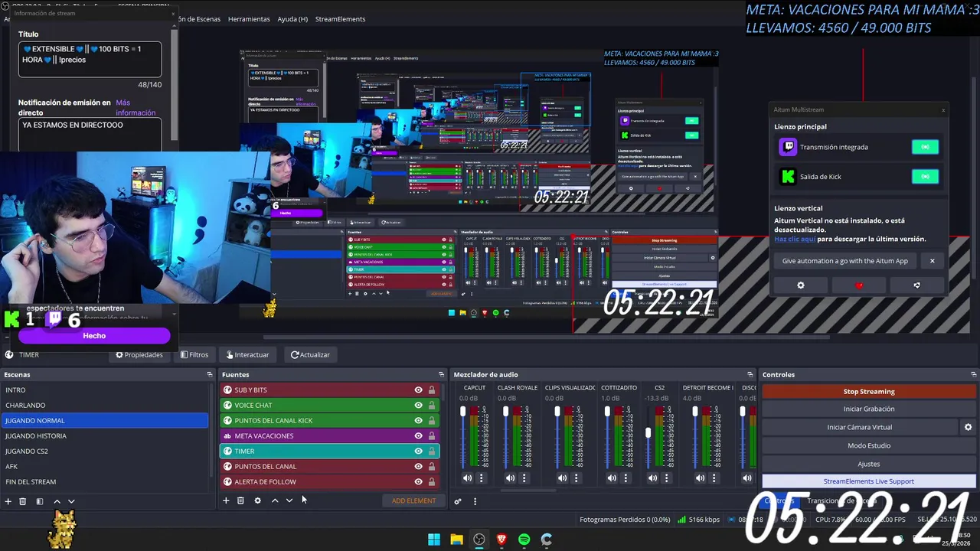
Task: Switch to the JUGANDO CS2 scene
Action: (105, 451)
